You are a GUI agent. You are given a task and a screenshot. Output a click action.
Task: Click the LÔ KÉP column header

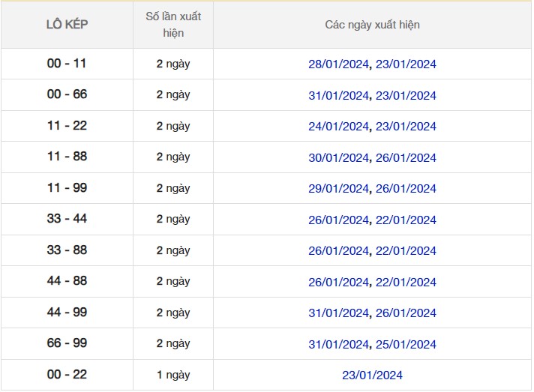(67, 25)
